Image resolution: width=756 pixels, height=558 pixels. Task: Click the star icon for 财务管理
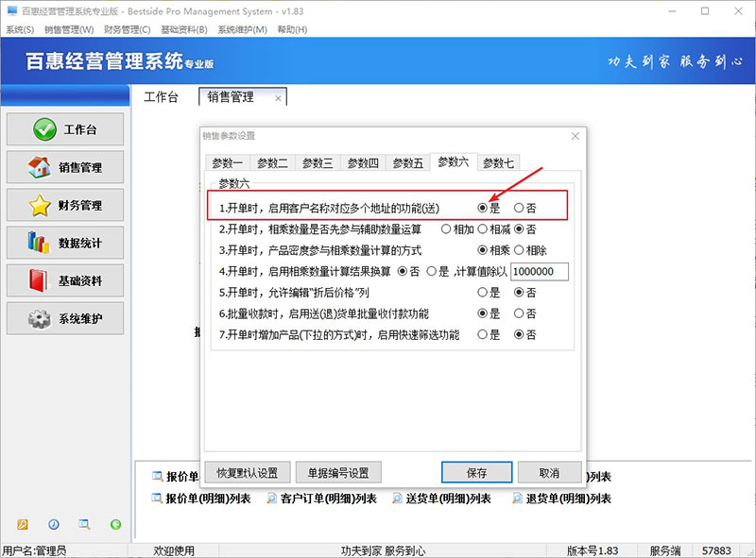(x=40, y=205)
